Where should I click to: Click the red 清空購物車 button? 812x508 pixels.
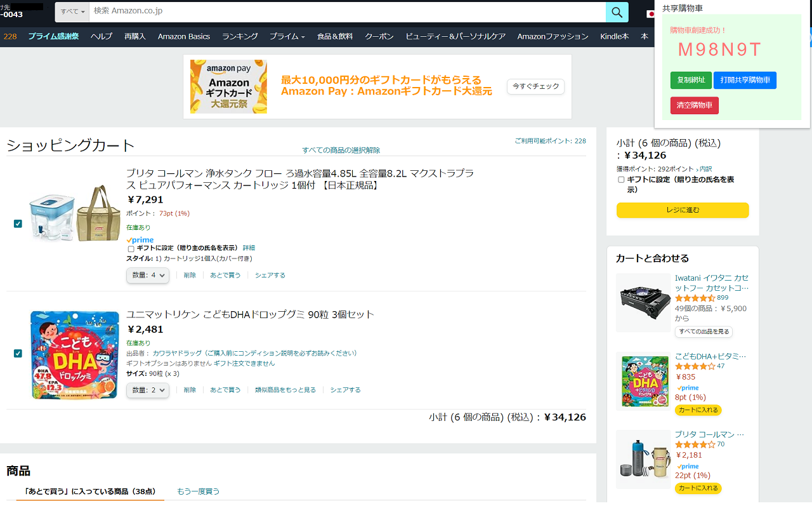pos(695,105)
